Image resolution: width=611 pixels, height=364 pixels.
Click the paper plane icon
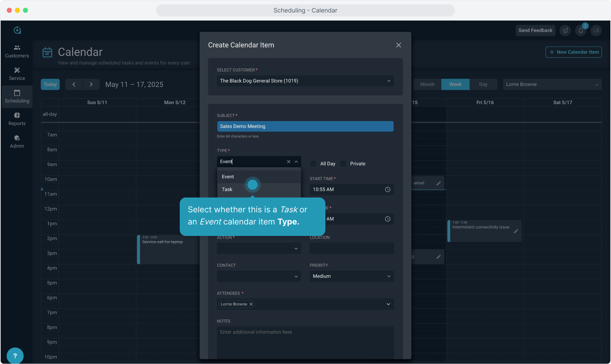tap(565, 30)
